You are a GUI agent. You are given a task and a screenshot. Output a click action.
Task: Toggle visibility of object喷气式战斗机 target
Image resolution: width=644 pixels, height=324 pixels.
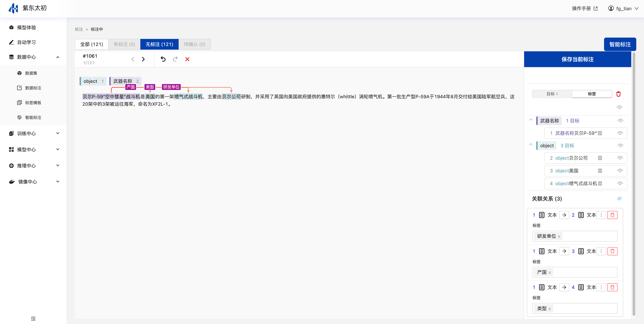[x=620, y=184]
